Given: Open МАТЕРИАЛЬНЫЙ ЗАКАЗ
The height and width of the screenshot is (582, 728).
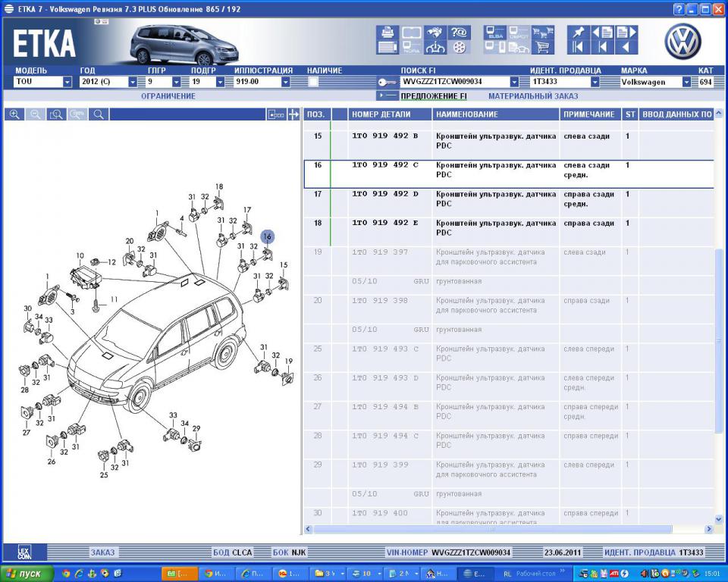Looking at the screenshot, I should click(533, 96).
